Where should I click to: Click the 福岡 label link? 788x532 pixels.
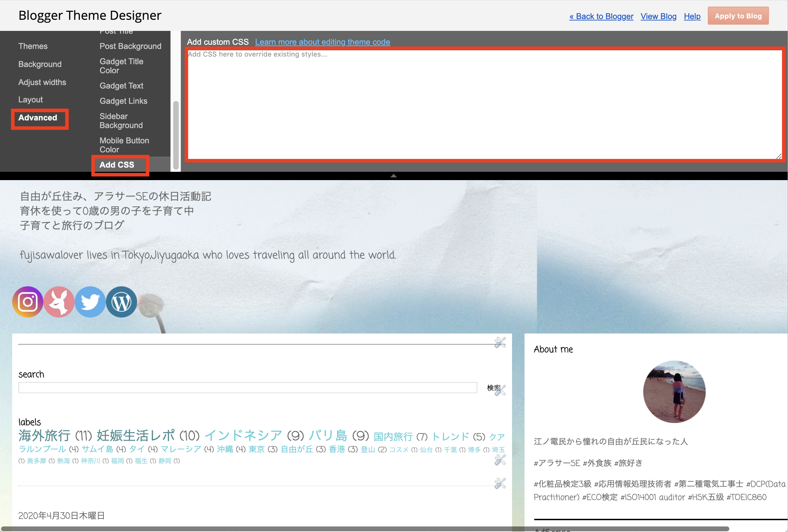point(117,461)
